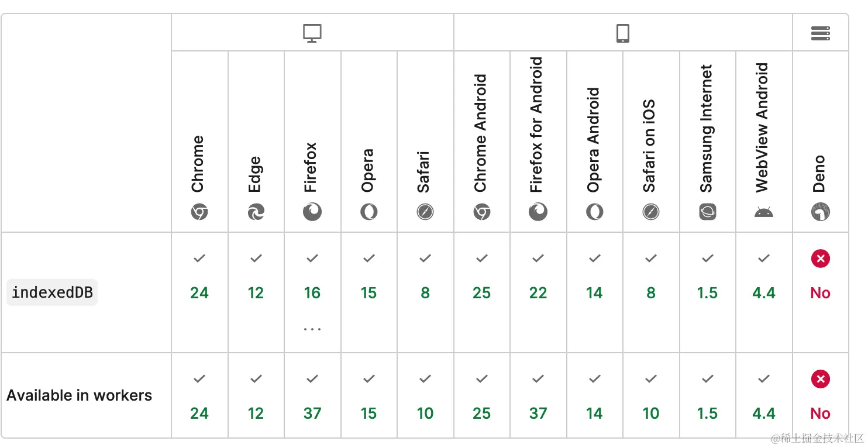Click the Chrome desktop browser logo
This screenshot has height=448, width=868.
click(x=199, y=212)
